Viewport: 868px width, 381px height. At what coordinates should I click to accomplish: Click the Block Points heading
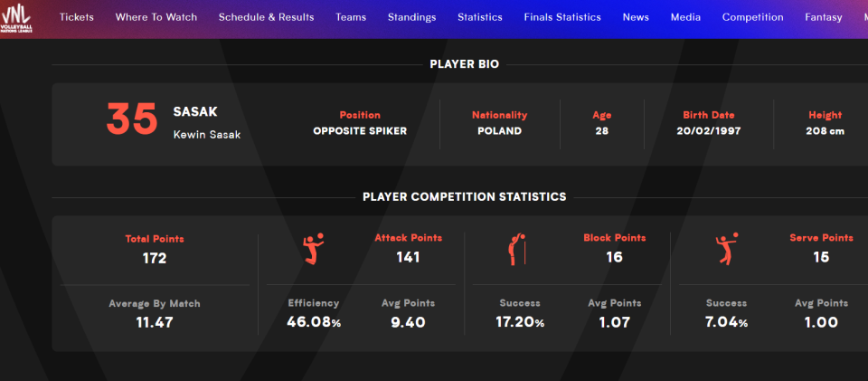tap(615, 238)
